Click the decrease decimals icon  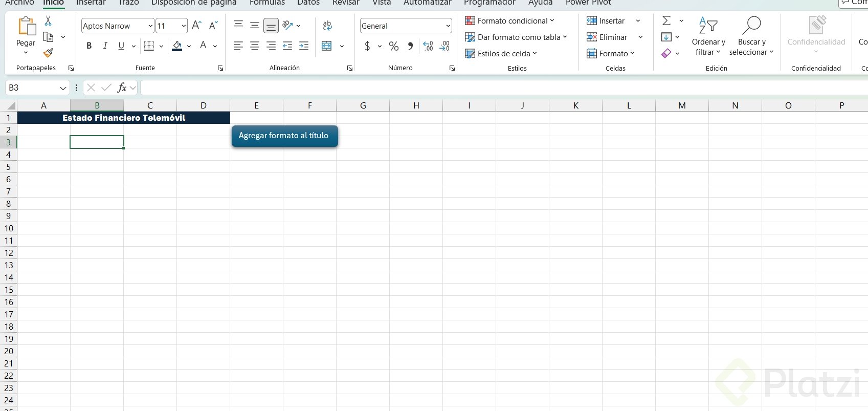444,46
